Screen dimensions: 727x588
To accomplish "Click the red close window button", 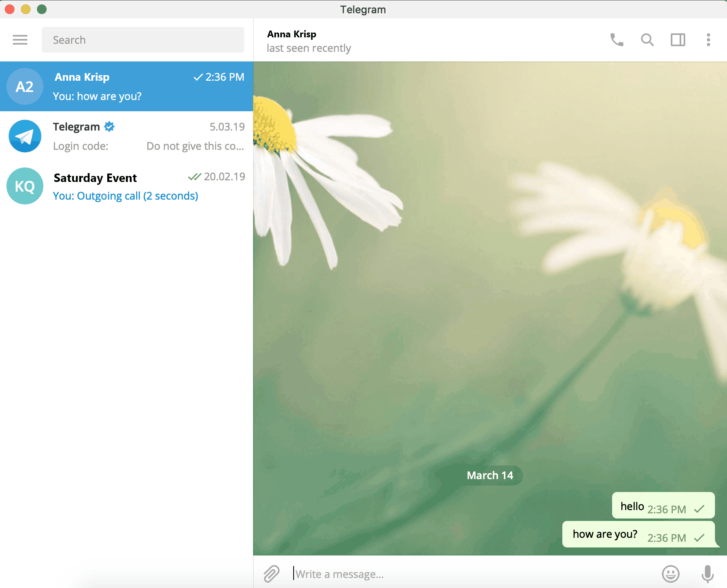I will click(x=10, y=9).
